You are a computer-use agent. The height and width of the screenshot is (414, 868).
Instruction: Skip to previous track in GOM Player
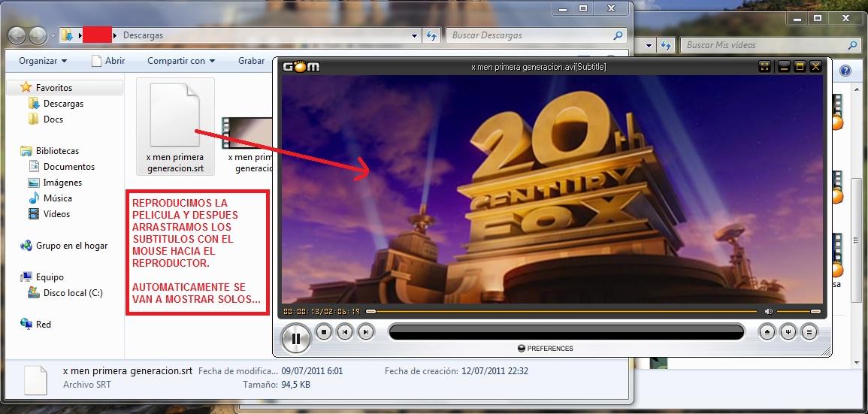[345, 332]
